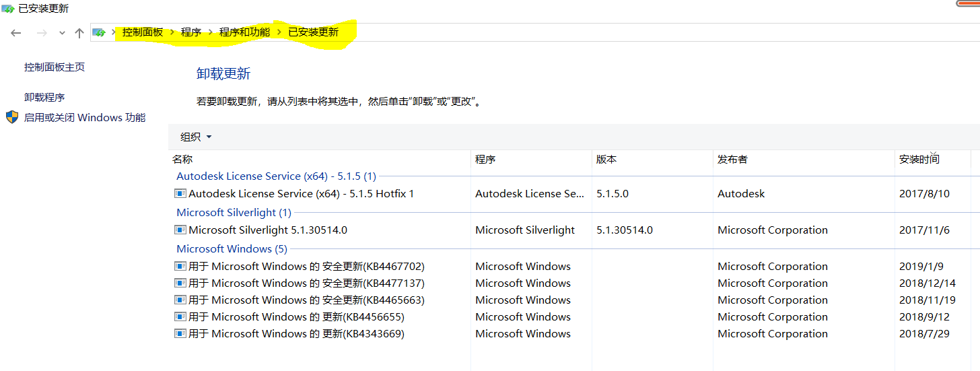Click the 程序和功能 breadcrumb
This screenshot has height=371, width=980.
pyautogui.click(x=244, y=32)
